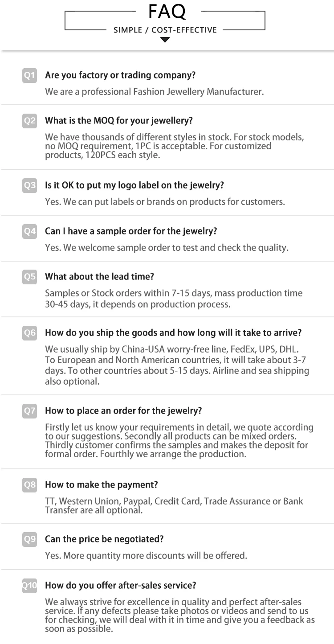334x644 pixels.
Task: Click "Is it OK to put my logo label" question
Action: pyautogui.click(x=134, y=185)
